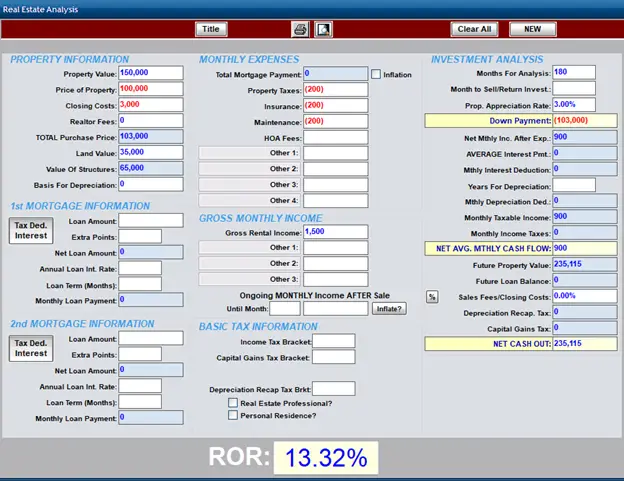This screenshot has height=481, width=624.
Task: Click Total Mortgage Payment value field
Action: (x=335, y=74)
